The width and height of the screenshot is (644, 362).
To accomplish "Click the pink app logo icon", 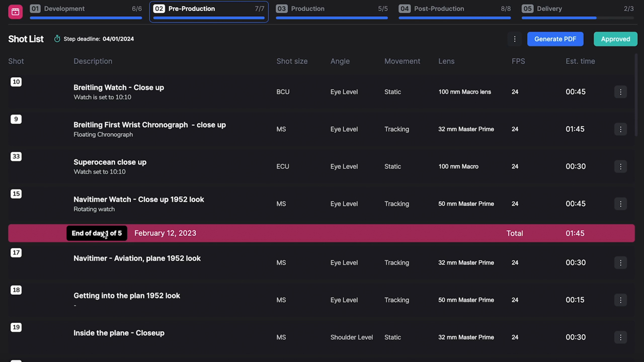I will point(15,12).
